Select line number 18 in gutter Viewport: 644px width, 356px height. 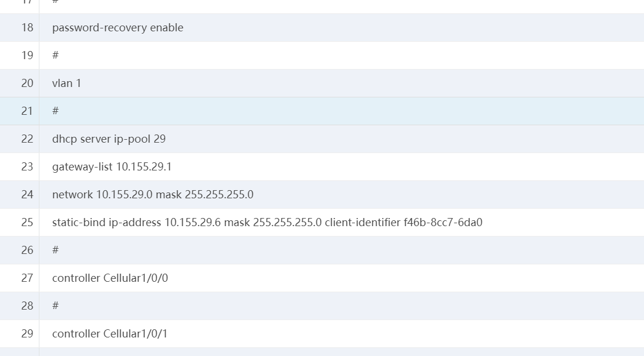pos(27,28)
